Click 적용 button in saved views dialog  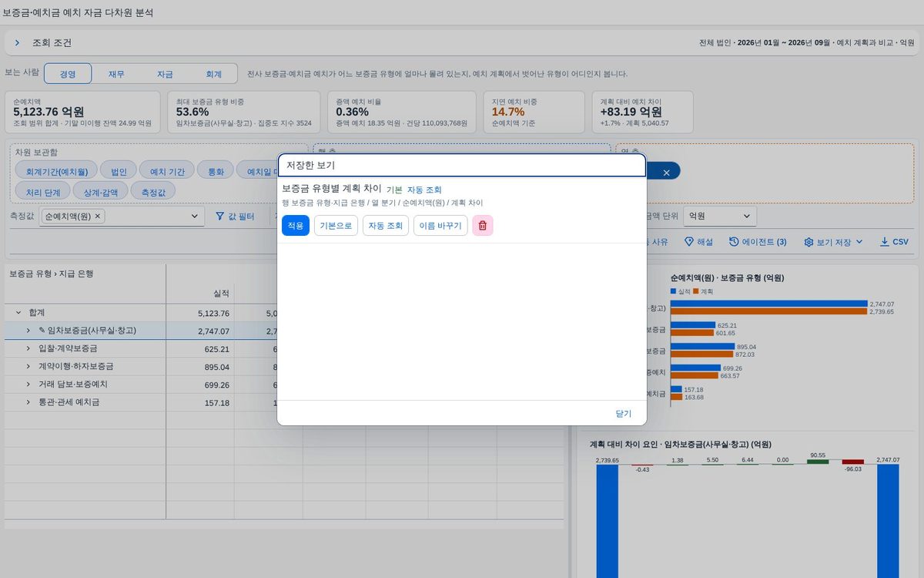coord(296,226)
